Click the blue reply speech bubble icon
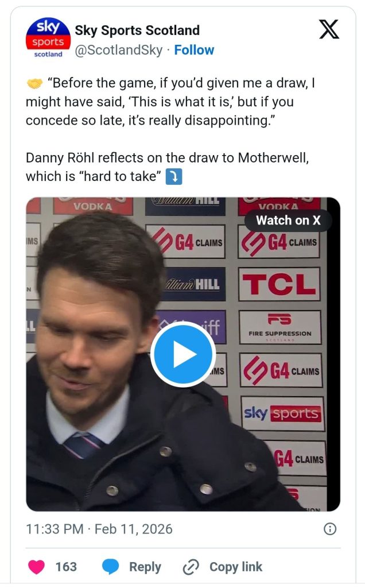The width and height of the screenshot is (365, 588). click(110, 567)
